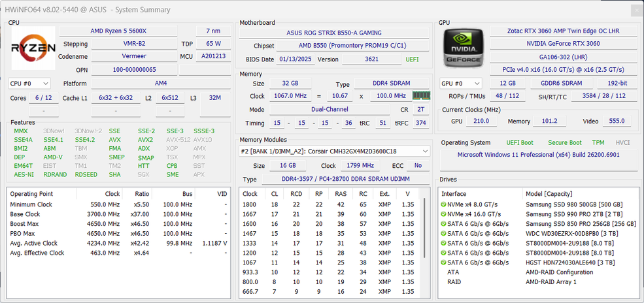Click the Clock column header in timings table
644x303 pixels.
pos(250,194)
